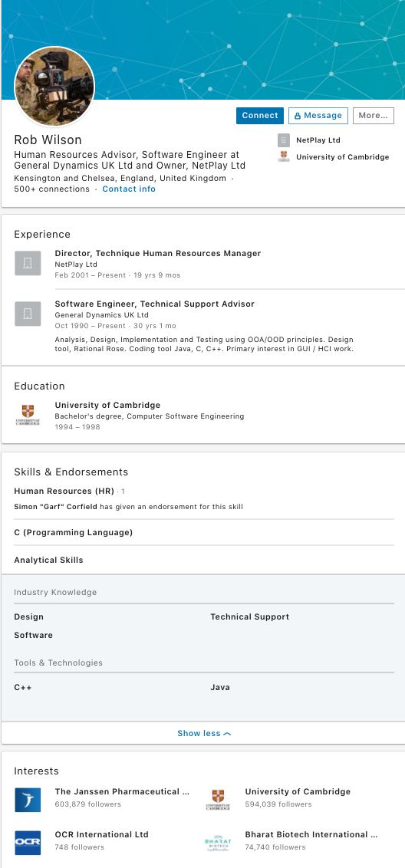The image size is (405, 868).
Task: Collapse skills with Show less
Action: (x=204, y=733)
